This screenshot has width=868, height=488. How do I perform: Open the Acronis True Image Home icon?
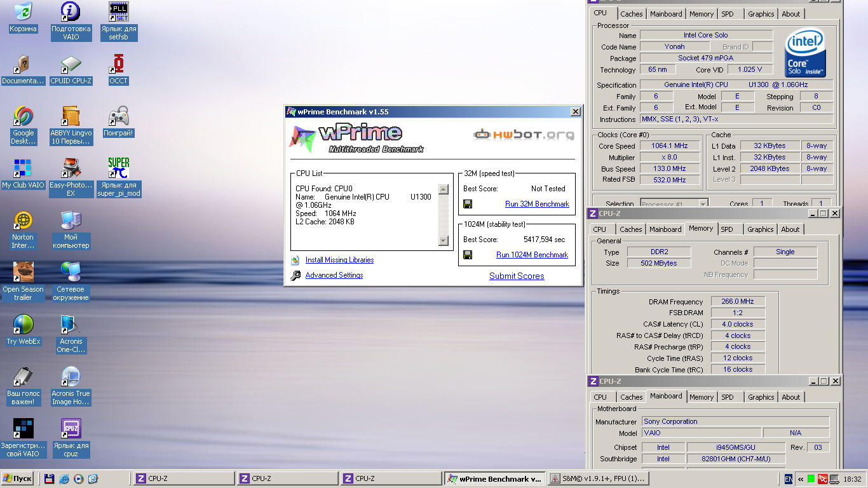(71, 376)
